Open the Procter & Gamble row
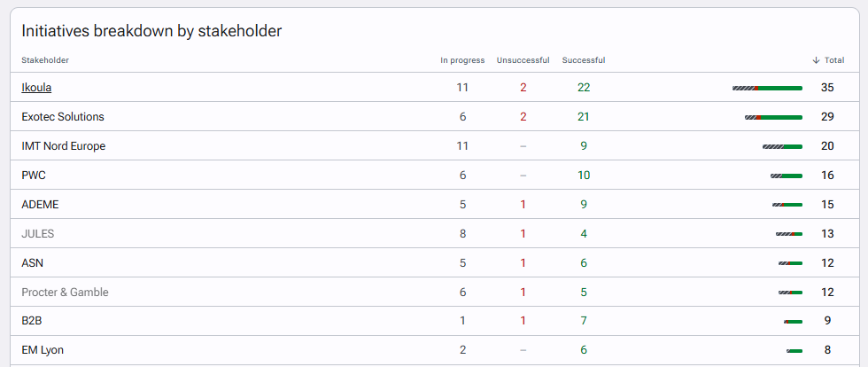The image size is (868, 367). 66,293
